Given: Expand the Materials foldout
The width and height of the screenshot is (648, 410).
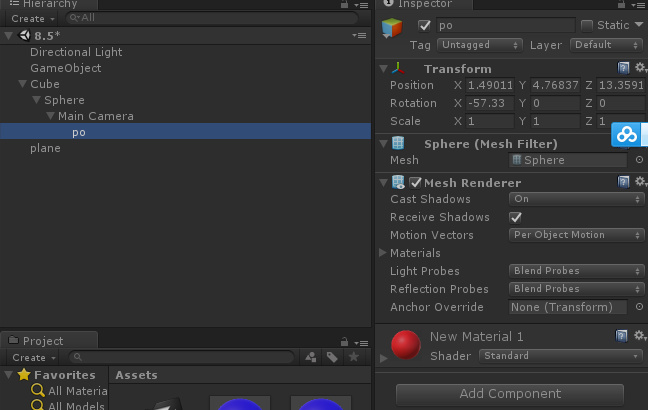Looking at the screenshot, I should click(x=383, y=253).
